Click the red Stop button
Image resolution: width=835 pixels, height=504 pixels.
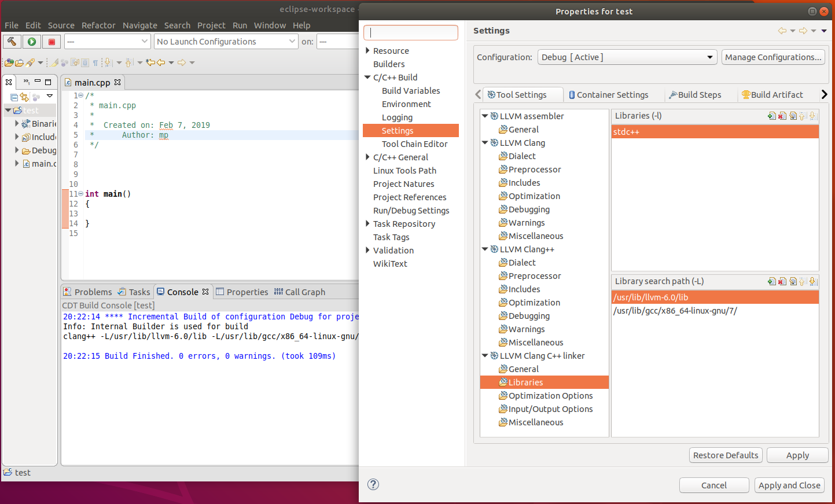pos(52,42)
